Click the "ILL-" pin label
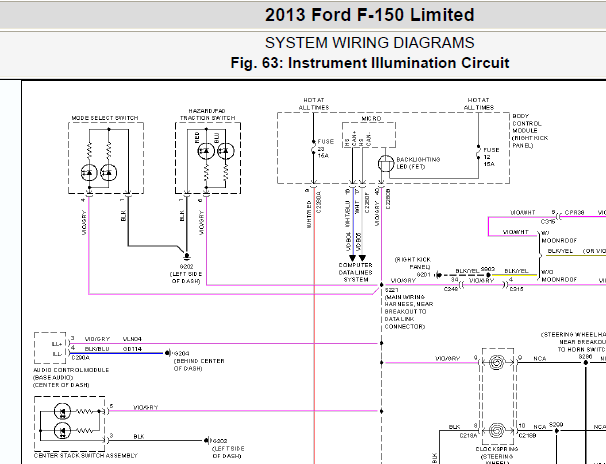The height and width of the screenshot is (464, 606). click(57, 354)
